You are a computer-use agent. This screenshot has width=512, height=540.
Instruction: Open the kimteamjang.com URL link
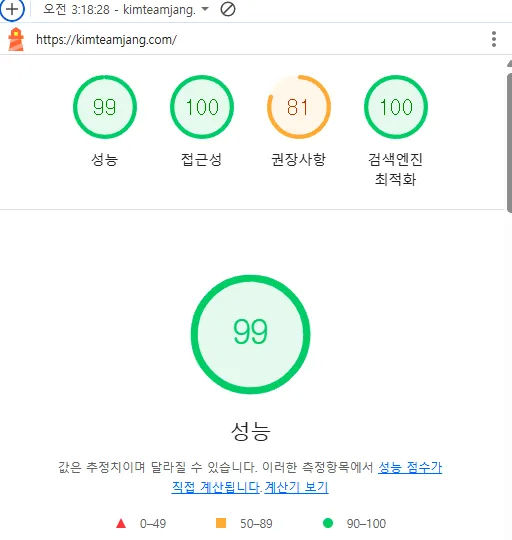106,40
